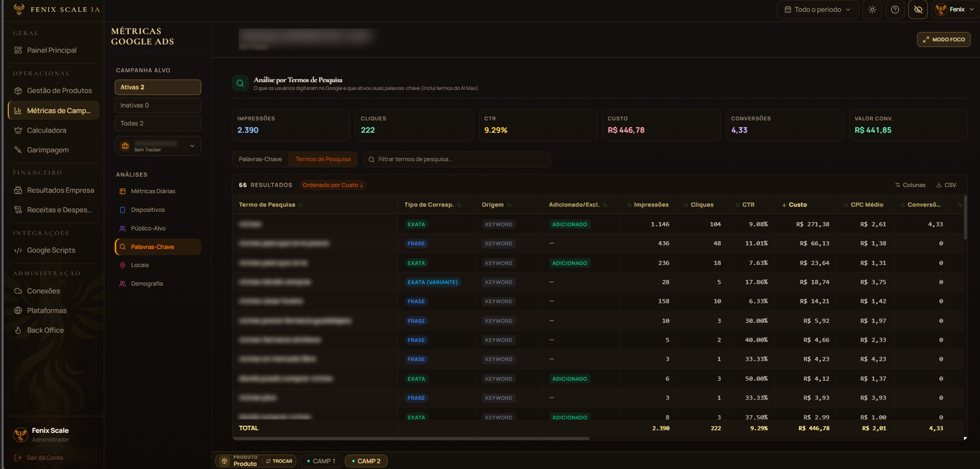Screen dimensions: 980x469
Task: Toggle the hide-values eye icon
Action: pyautogui.click(x=918, y=9)
